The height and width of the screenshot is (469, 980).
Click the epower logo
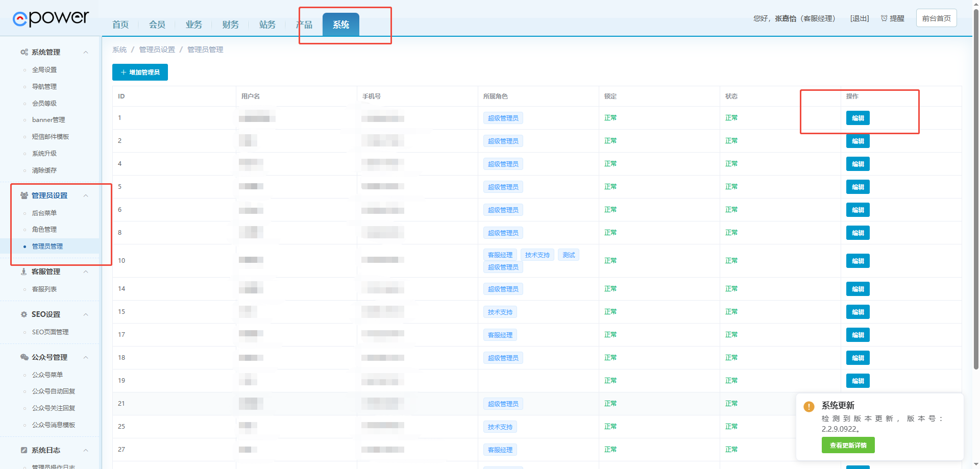click(x=51, y=18)
